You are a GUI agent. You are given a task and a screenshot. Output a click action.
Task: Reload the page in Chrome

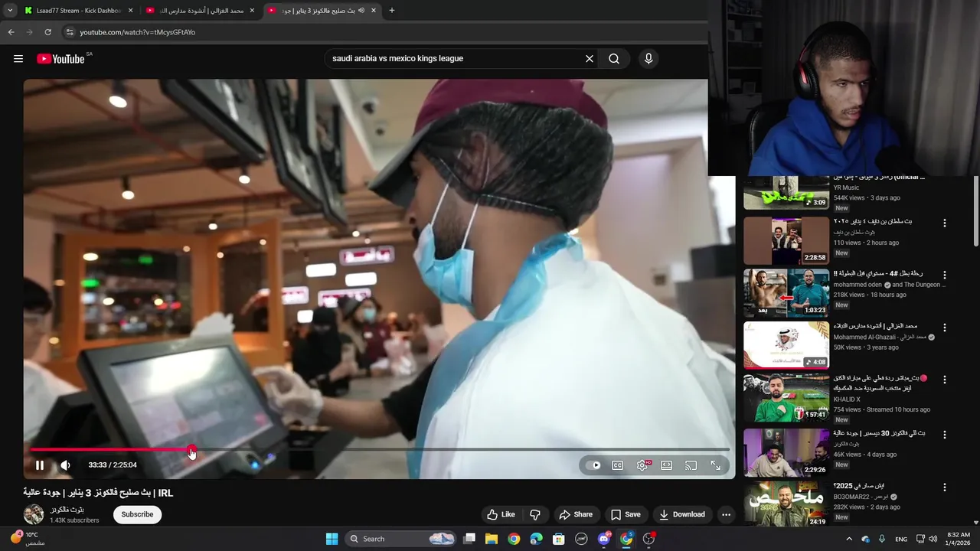pos(47,32)
